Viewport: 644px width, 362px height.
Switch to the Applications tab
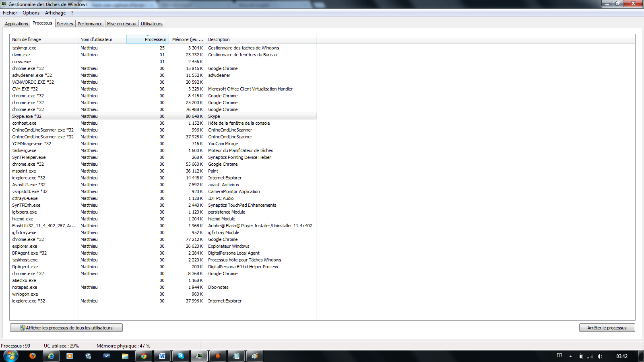point(17,24)
